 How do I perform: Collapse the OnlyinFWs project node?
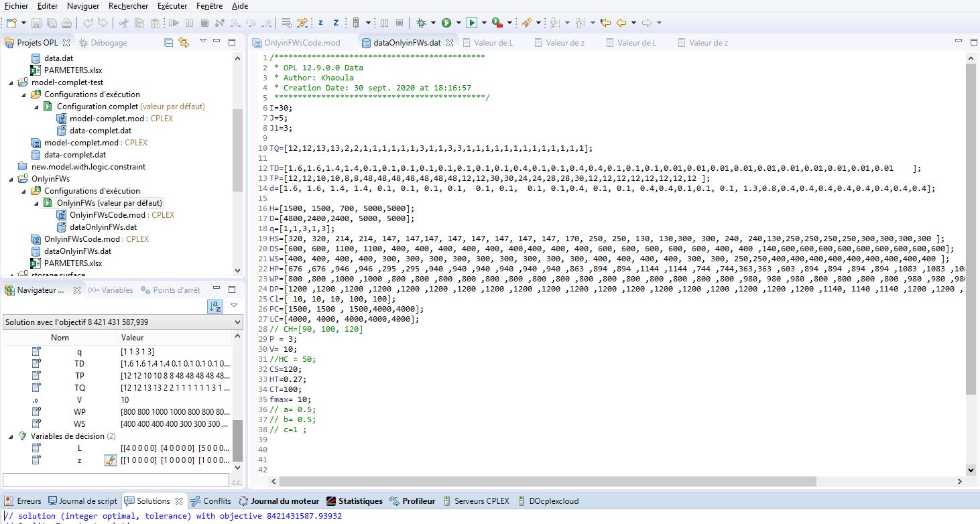(x=11, y=179)
